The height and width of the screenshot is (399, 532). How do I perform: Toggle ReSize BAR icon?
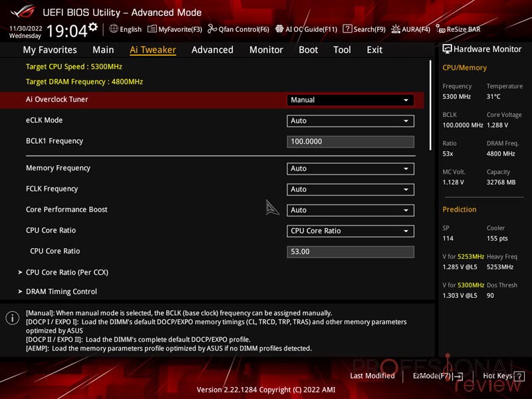440,29
